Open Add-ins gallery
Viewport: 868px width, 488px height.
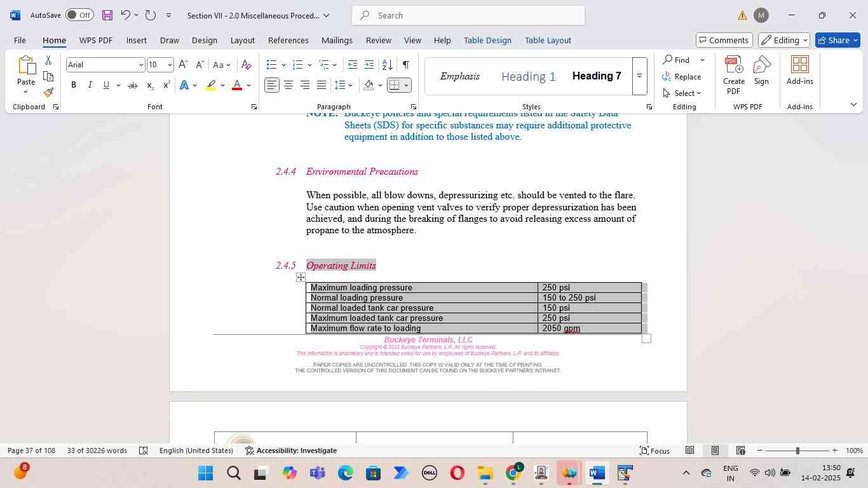tap(800, 70)
